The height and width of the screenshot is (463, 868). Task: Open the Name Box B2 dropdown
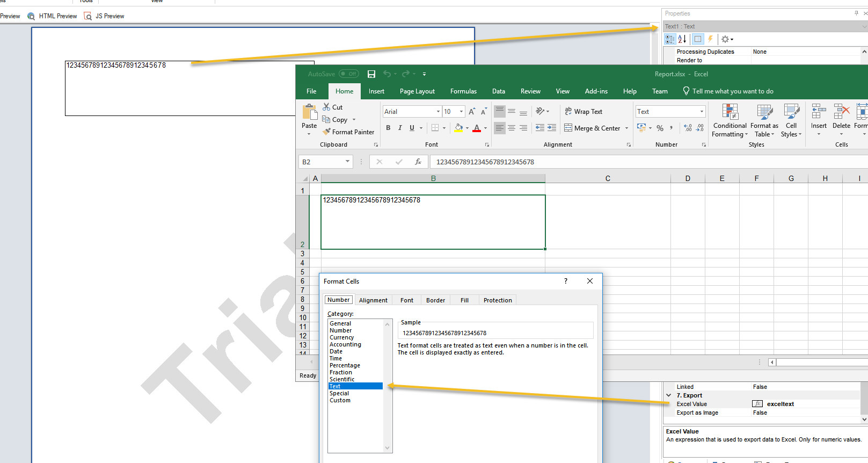pos(347,162)
